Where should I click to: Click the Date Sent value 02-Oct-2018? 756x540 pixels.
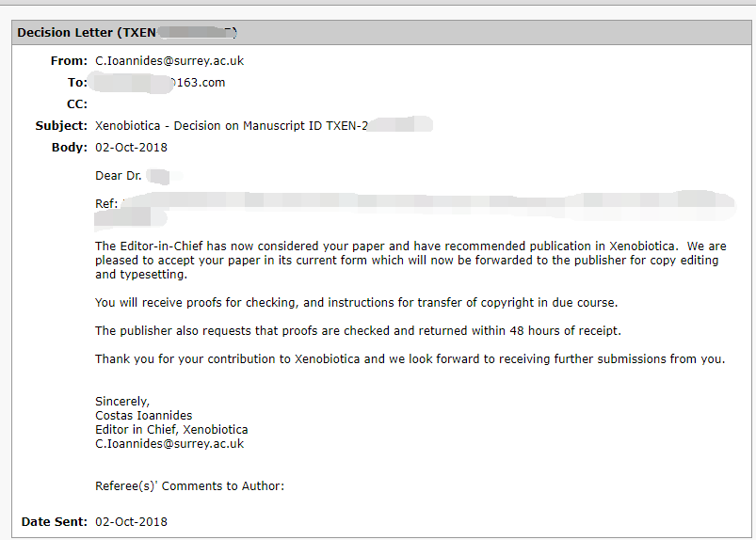(131, 522)
